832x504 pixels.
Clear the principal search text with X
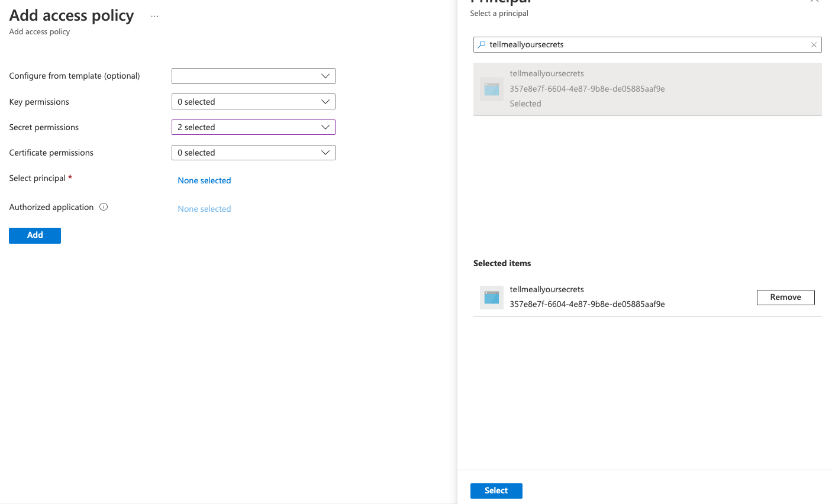pyautogui.click(x=814, y=44)
